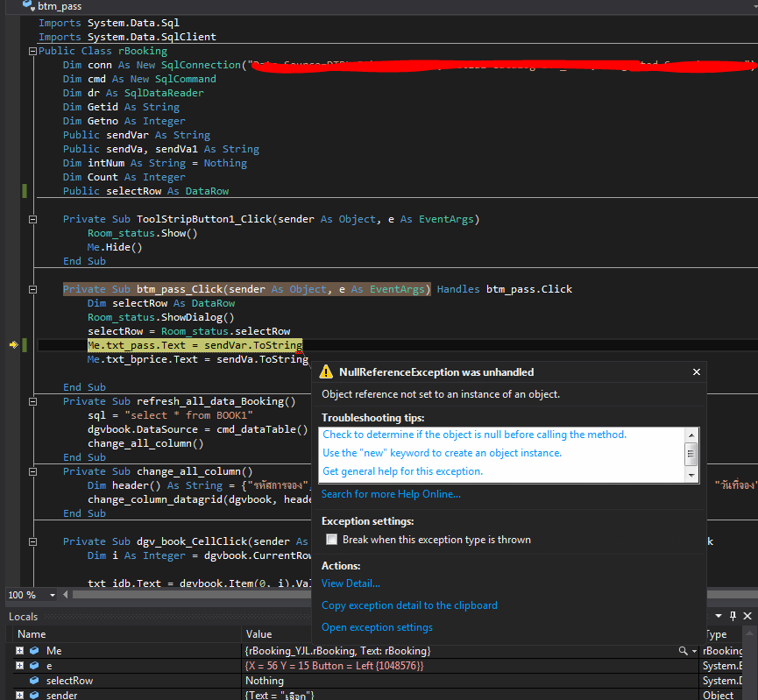The height and width of the screenshot is (700, 758).
Task: Click the editor horizontal scrollbar track
Action: pyautogui.click(x=192, y=595)
